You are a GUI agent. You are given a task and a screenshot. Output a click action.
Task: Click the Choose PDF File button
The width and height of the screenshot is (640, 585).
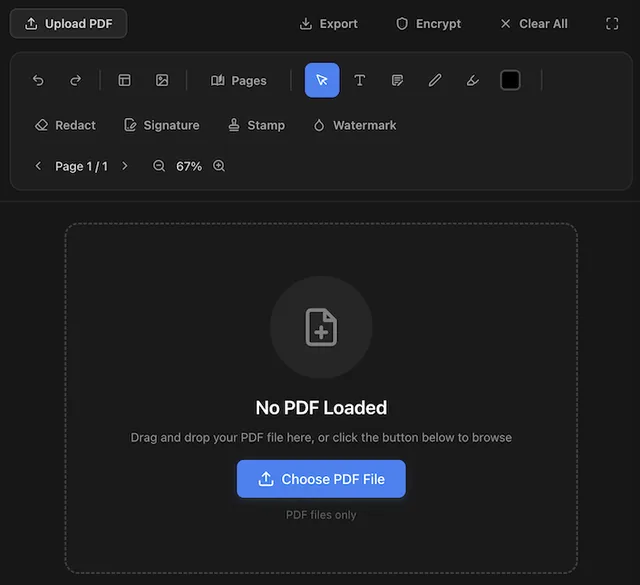321,479
